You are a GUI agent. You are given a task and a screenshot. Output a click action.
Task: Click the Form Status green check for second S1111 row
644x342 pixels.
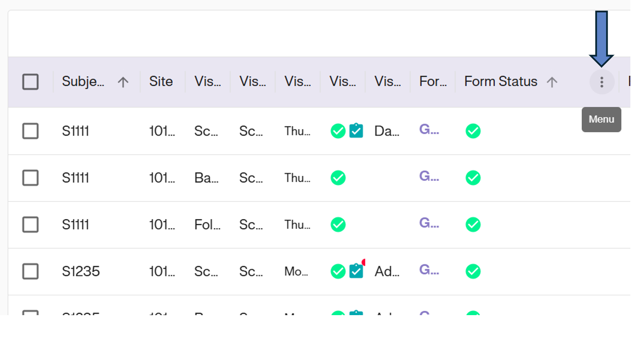[x=473, y=178]
